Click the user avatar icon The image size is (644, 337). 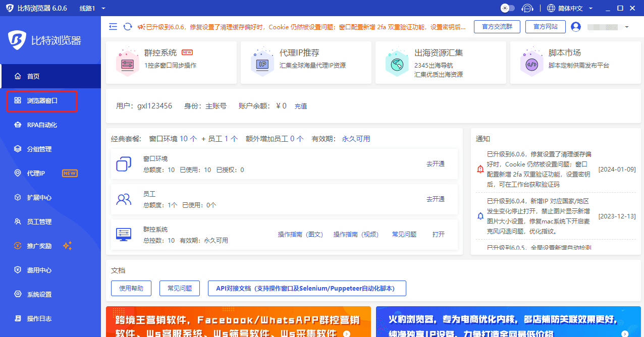[x=576, y=27]
